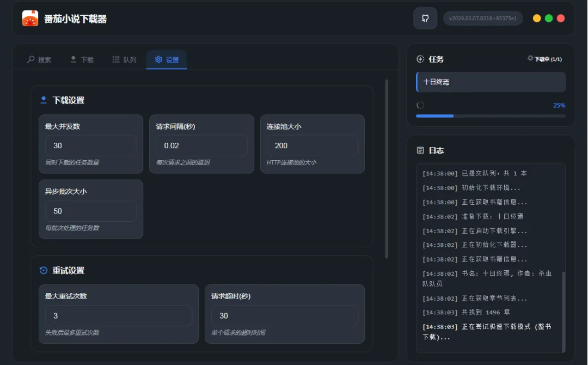Click the settings panel vertical scrollbar
This screenshot has width=588, height=365.
[386, 169]
